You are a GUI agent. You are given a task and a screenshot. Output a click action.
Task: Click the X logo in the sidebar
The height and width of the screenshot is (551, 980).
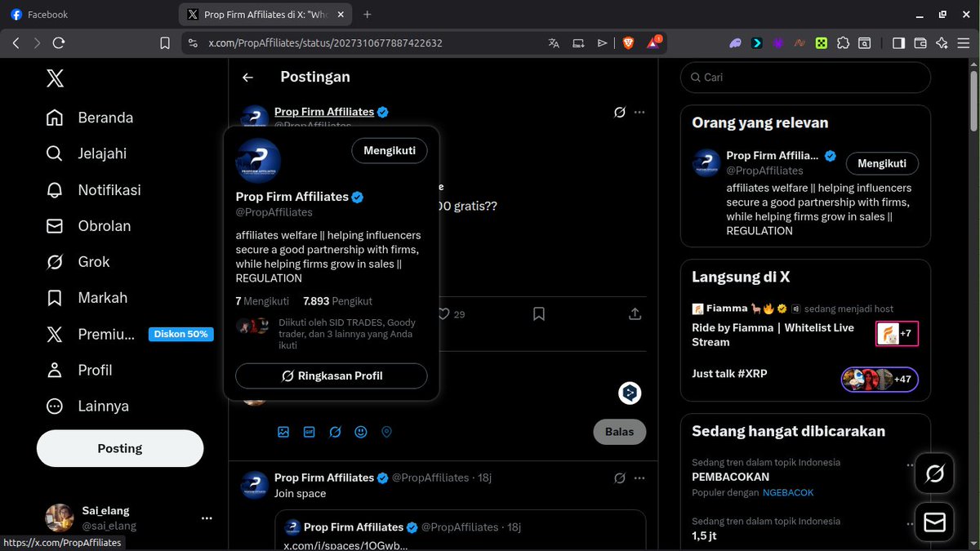point(55,78)
